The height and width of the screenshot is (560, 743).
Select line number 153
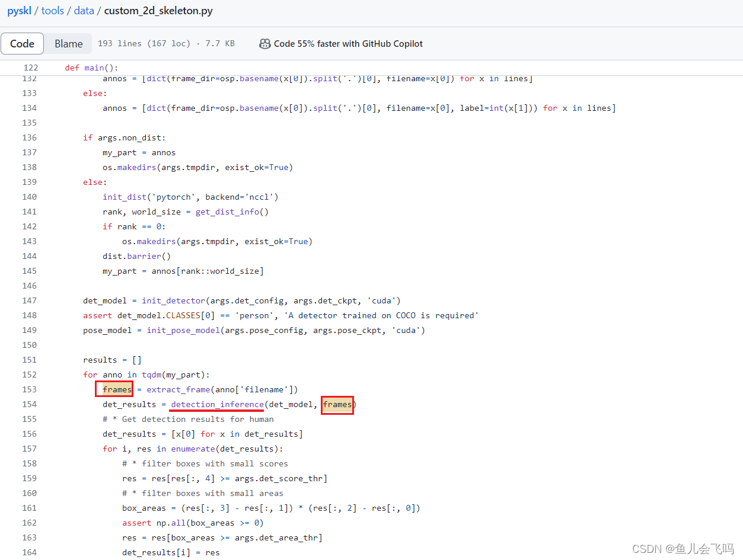29,389
